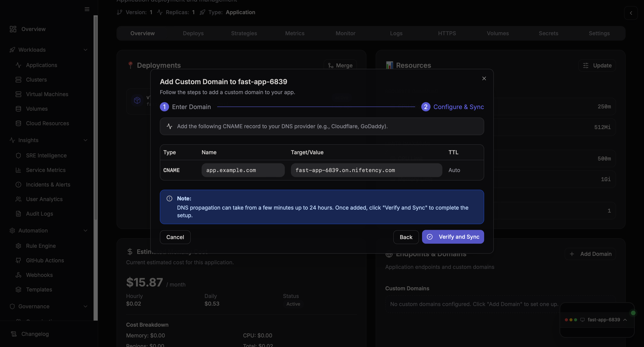
Task: Go Back in the domain setup dialog
Action: click(x=406, y=237)
